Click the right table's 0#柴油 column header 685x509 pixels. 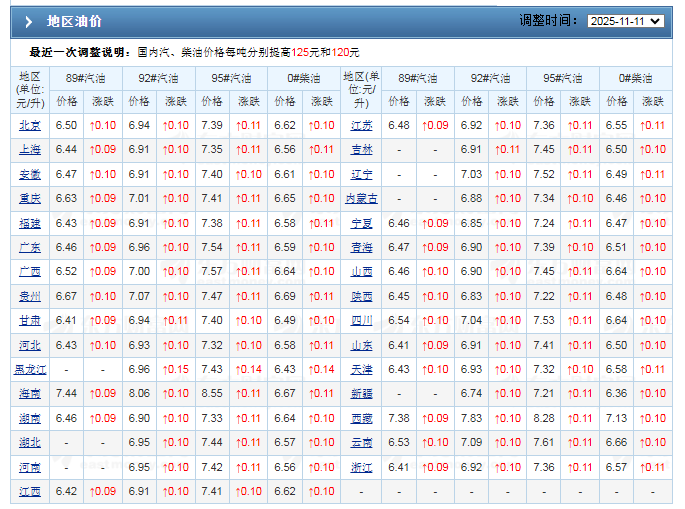[635, 78]
